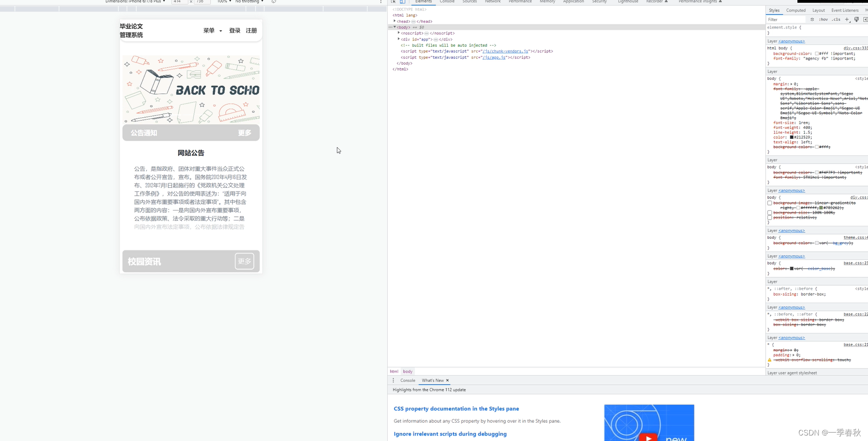The height and width of the screenshot is (441, 868).
Task: Toggle the computed styles sidebar icon
Action: [x=865, y=20]
